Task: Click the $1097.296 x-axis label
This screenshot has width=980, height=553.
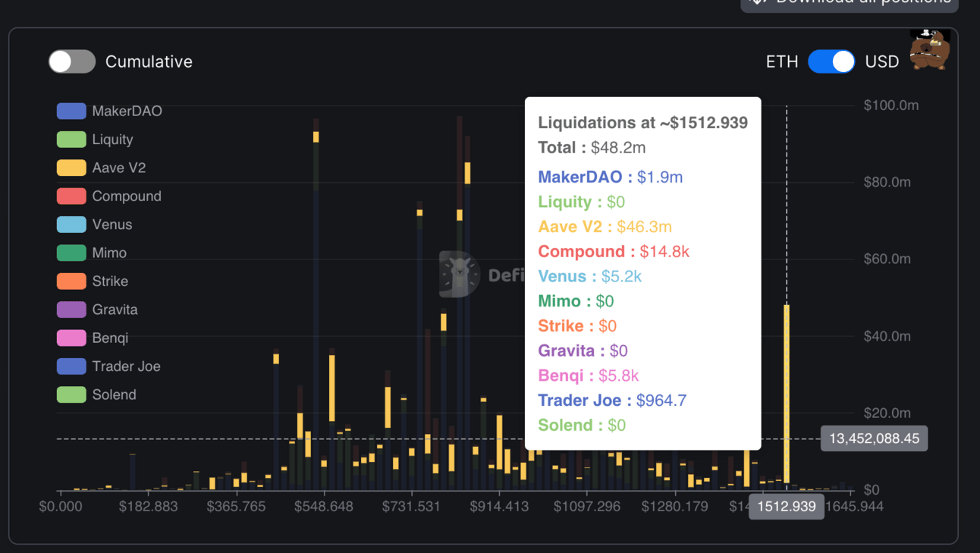Action: pyautogui.click(x=587, y=506)
